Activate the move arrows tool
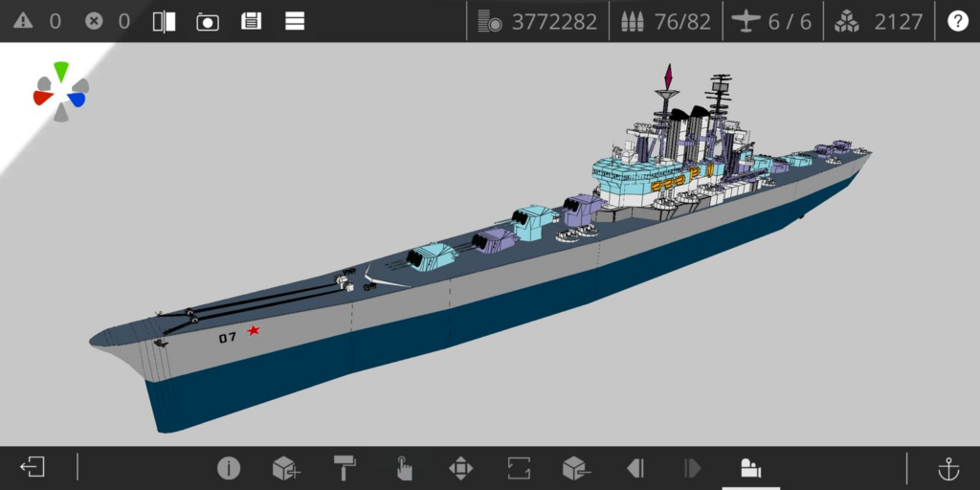 tap(460, 468)
